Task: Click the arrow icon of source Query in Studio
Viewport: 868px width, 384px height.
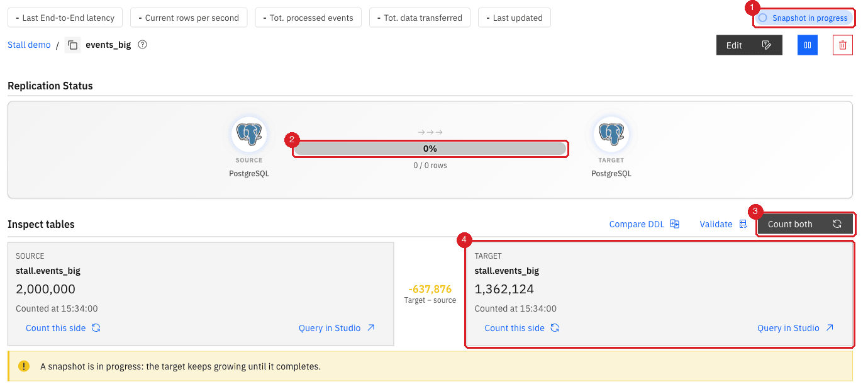Action: click(x=371, y=328)
